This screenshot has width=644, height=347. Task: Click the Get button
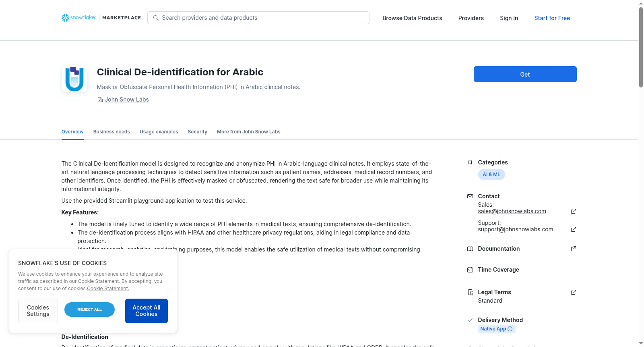pyautogui.click(x=525, y=74)
